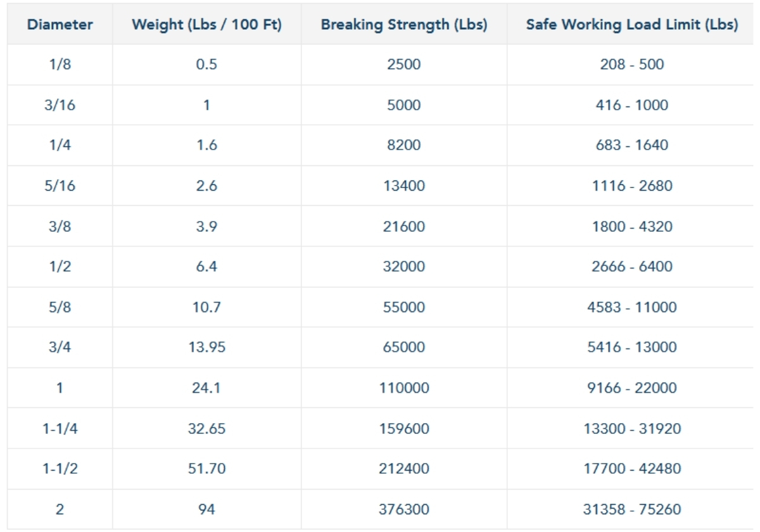The height and width of the screenshot is (532, 760).
Task: Click the 1-1/4 diameter cell
Action: 60,428
